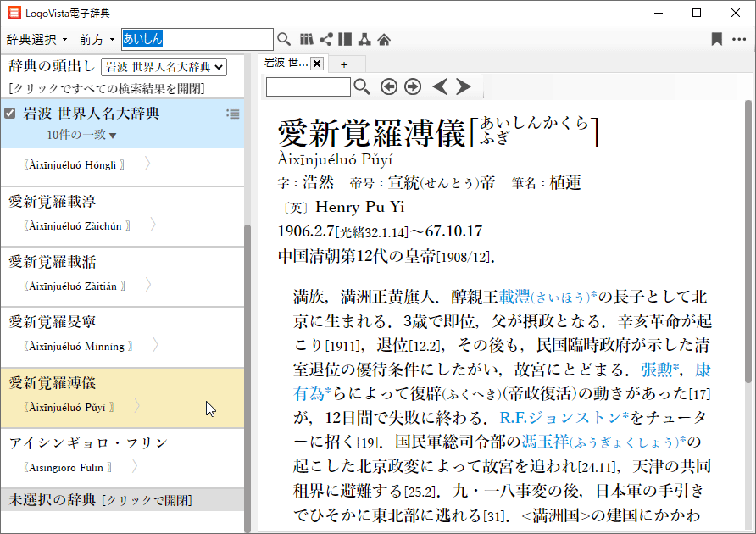Click the circled forward arrow button

point(413,86)
